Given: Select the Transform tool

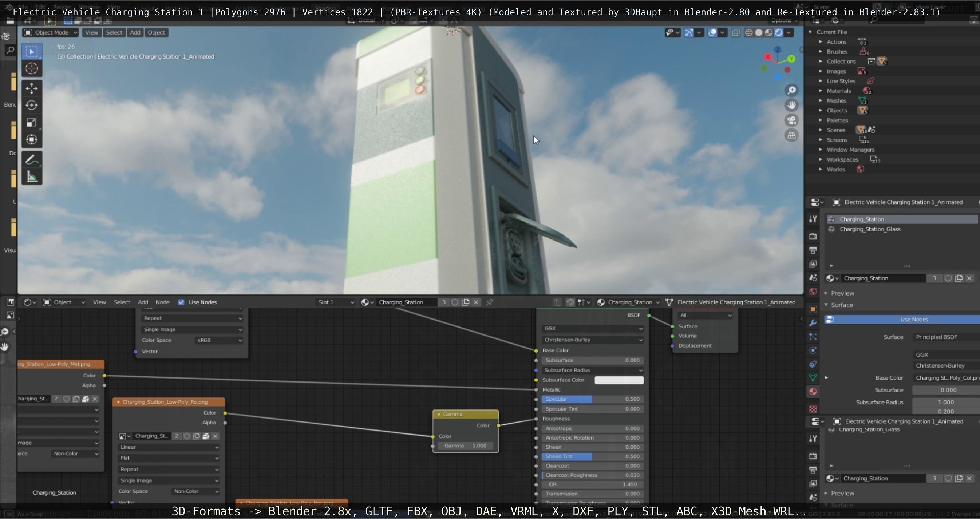Looking at the screenshot, I should coord(32,139).
